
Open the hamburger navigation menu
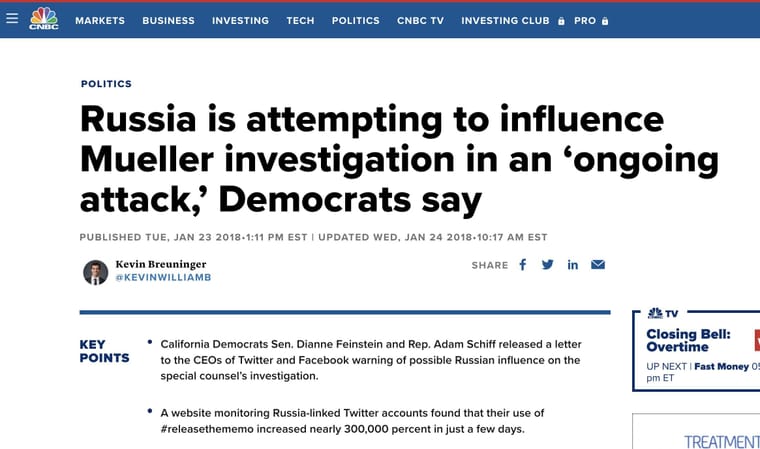(x=12, y=18)
